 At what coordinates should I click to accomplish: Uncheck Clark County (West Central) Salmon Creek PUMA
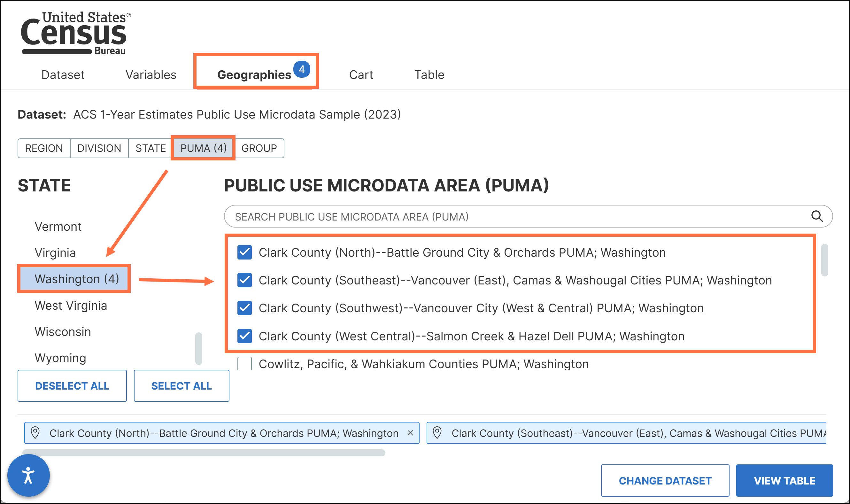(x=244, y=336)
